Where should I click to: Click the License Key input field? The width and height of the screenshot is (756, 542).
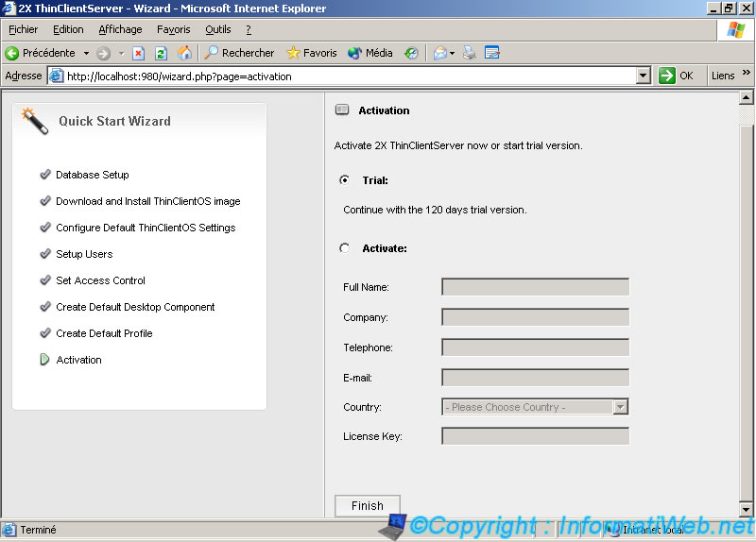(535, 436)
